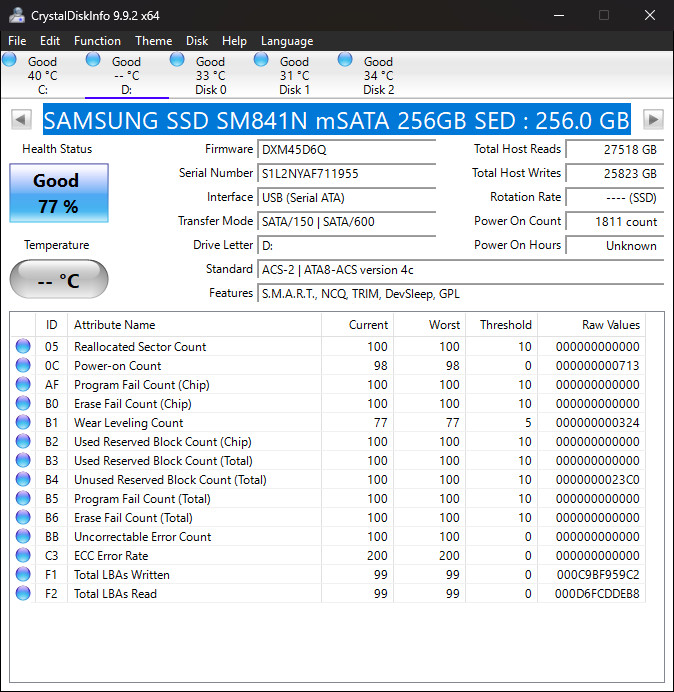The width and height of the screenshot is (674, 692).
Task: Minimize the CrystalDiskInfo window
Action: [559, 15]
